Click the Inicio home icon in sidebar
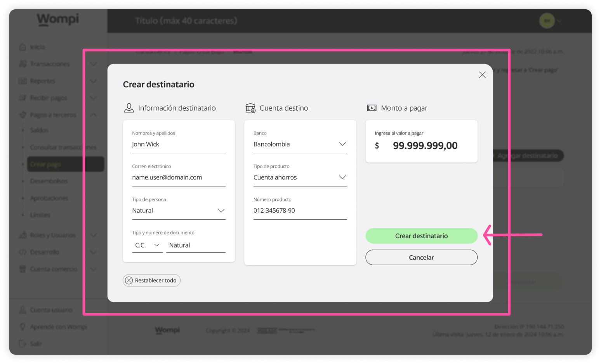This screenshot has width=601, height=364. pos(23,47)
